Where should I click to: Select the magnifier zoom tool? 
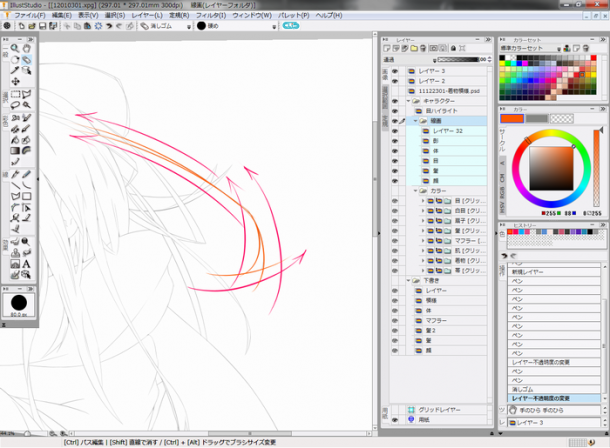pyautogui.click(x=15, y=48)
